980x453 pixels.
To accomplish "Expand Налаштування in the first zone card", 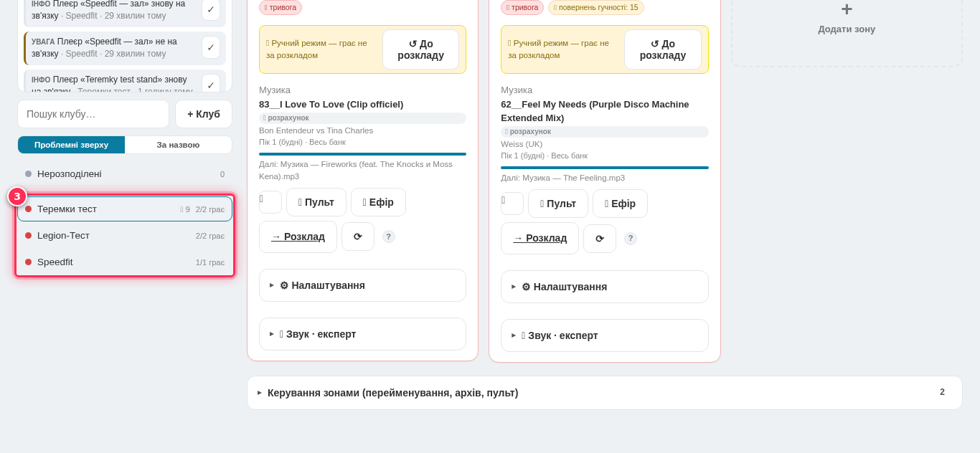I will [362, 285].
